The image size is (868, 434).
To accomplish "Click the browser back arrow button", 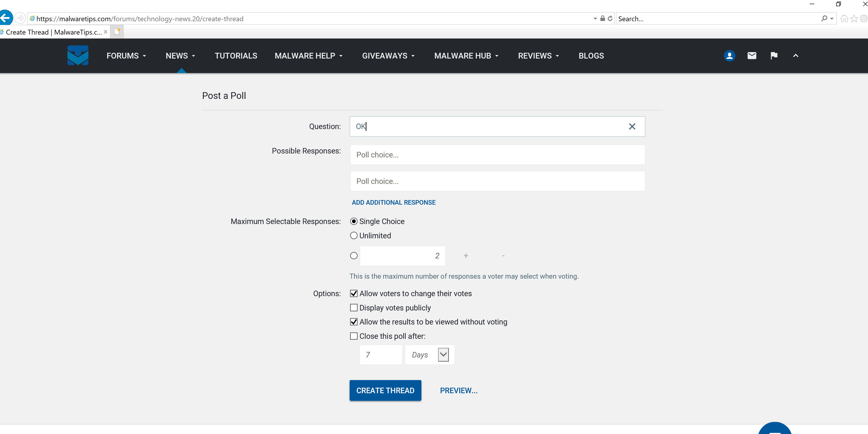I will (x=6, y=18).
